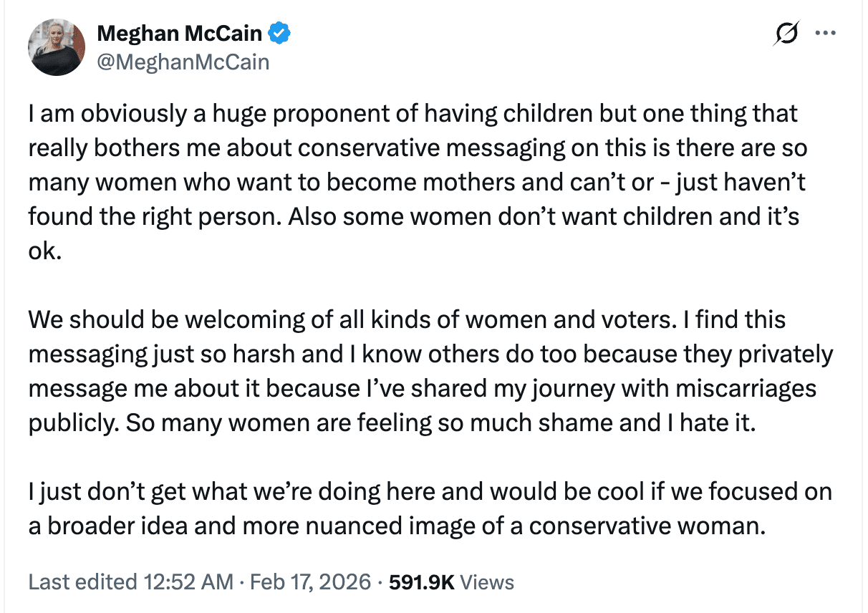868x613 pixels.
Task: Click the Meghan McCain display name
Action: 179,32
